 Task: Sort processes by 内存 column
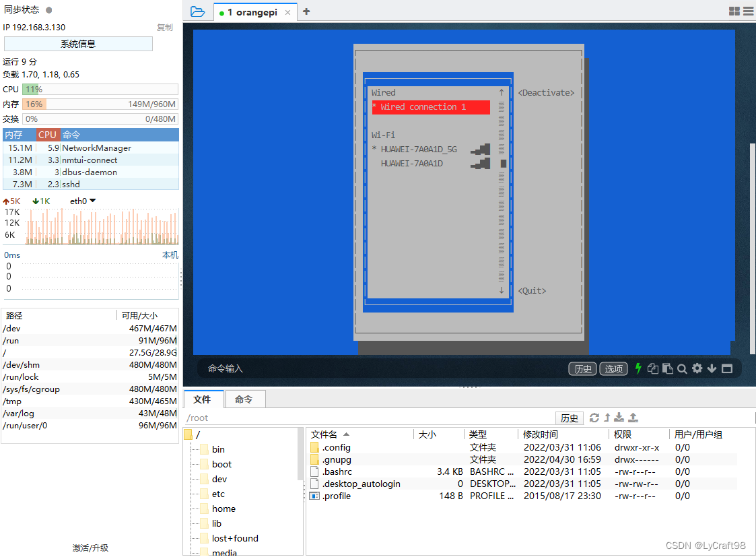20,135
